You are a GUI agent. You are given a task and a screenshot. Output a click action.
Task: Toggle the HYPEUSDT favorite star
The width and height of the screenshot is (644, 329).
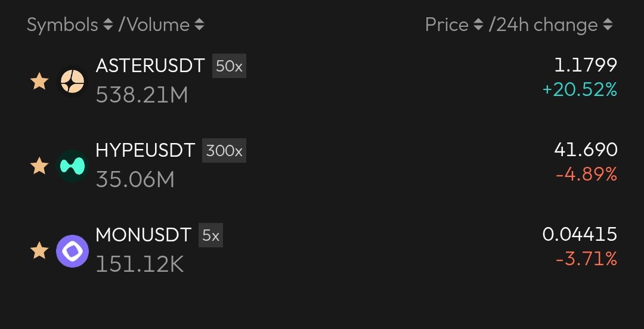tap(39, 166)
